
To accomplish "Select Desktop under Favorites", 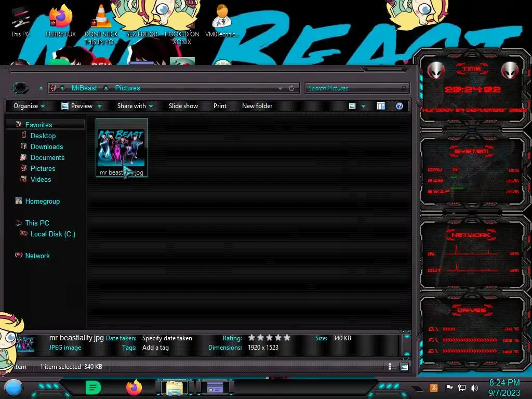I will (x=43, y=136).
